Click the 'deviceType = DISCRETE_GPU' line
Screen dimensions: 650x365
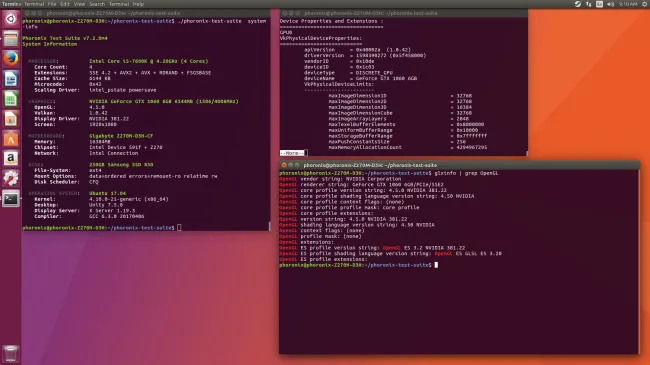pyautogui.click(x=348, y=73)
